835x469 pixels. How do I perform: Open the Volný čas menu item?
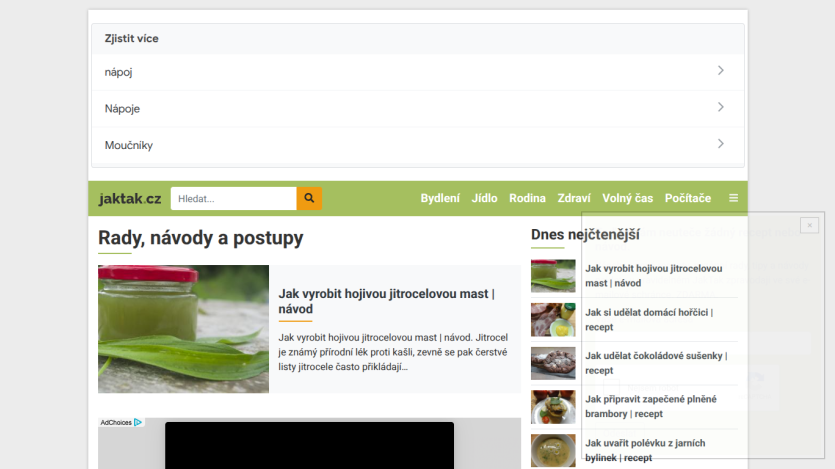627,198
